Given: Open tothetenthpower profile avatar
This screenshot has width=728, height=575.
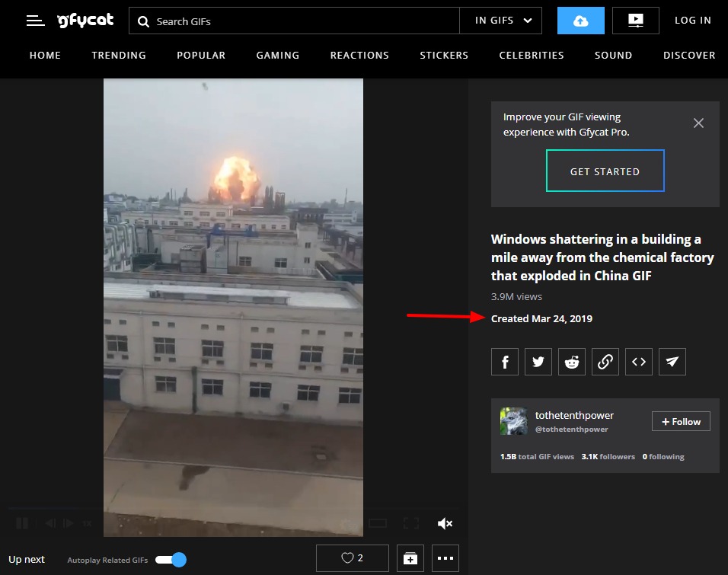Looking at the screenshot, I should (x=513, y=421).
